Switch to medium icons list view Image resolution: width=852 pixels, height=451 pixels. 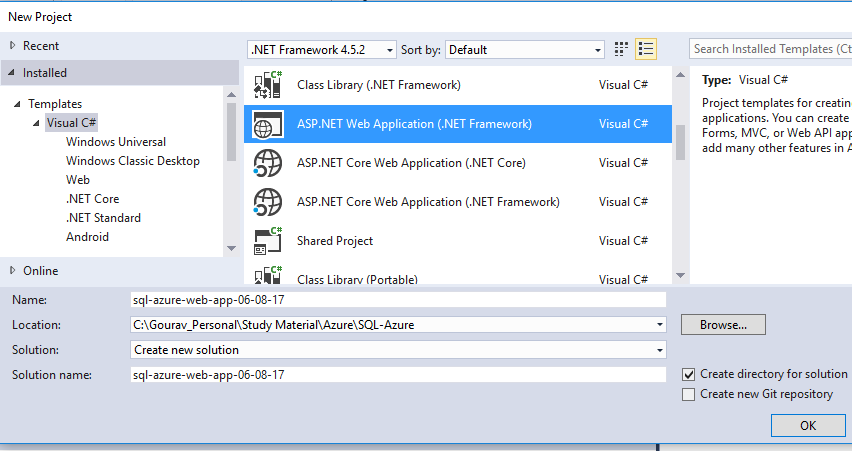click(x=646, y=49)
